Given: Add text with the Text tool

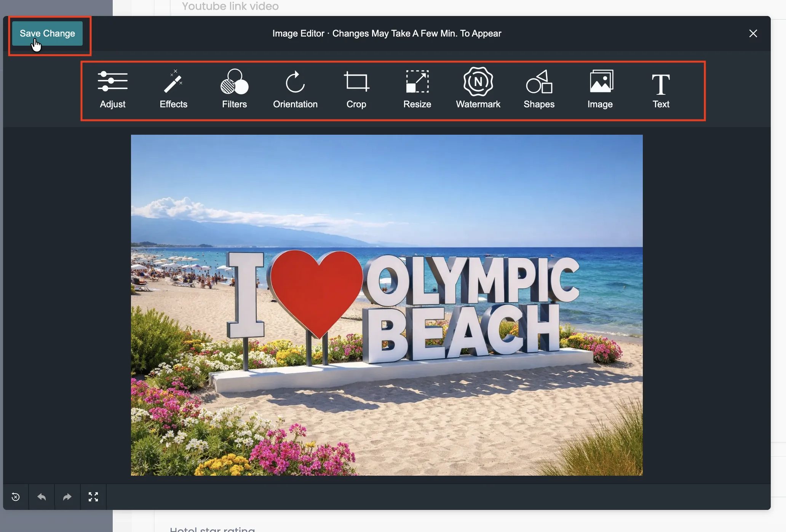Looking at the screenshot, I should (661, 89).
